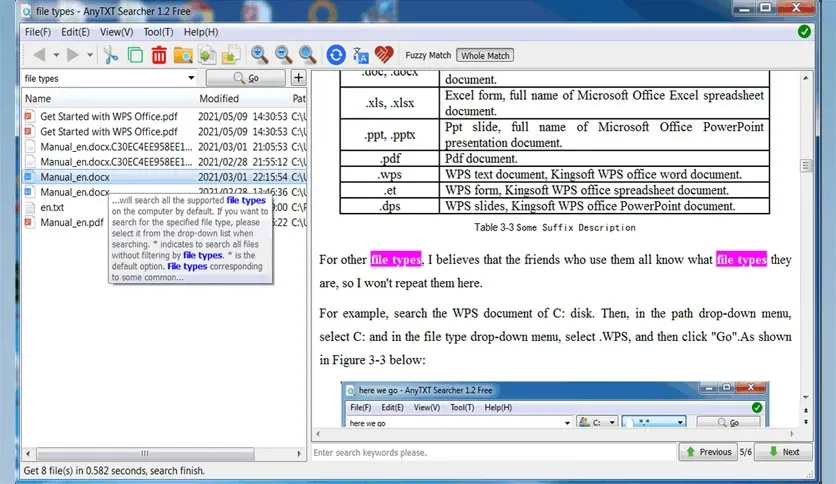Viewport: 836px width, 484px height.
Task: Click the folder with magnifier icon
Action: 183,55
